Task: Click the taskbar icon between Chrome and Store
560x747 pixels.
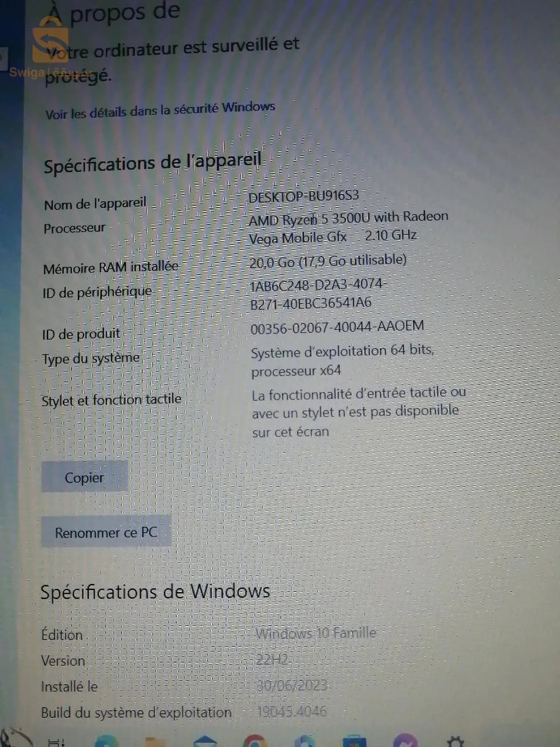Action: (x=304, y=742)
